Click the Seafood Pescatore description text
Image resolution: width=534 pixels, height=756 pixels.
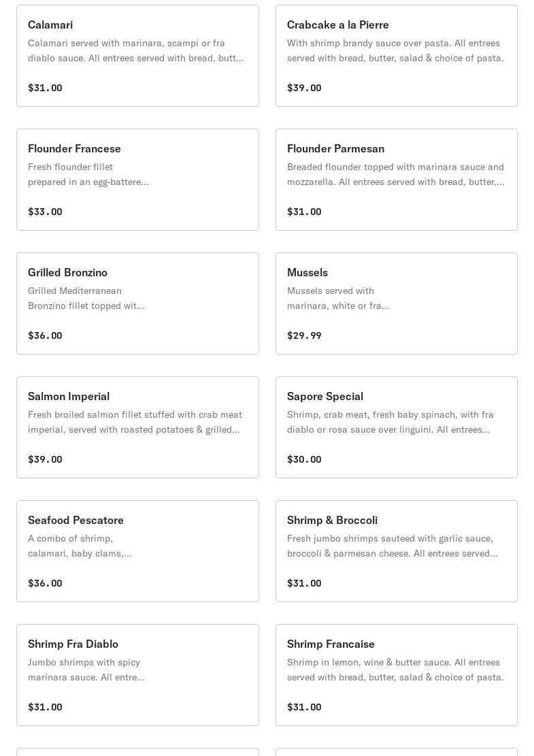[80, 546]
